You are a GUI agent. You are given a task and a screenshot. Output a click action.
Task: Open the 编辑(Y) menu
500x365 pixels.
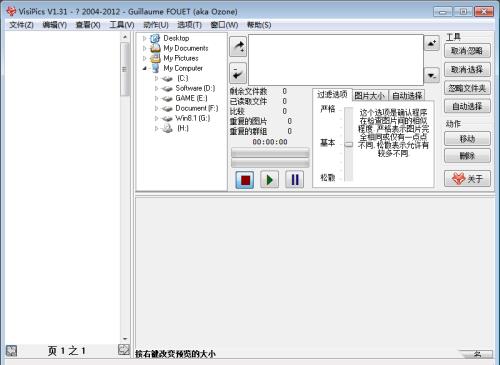coord(55,25)
